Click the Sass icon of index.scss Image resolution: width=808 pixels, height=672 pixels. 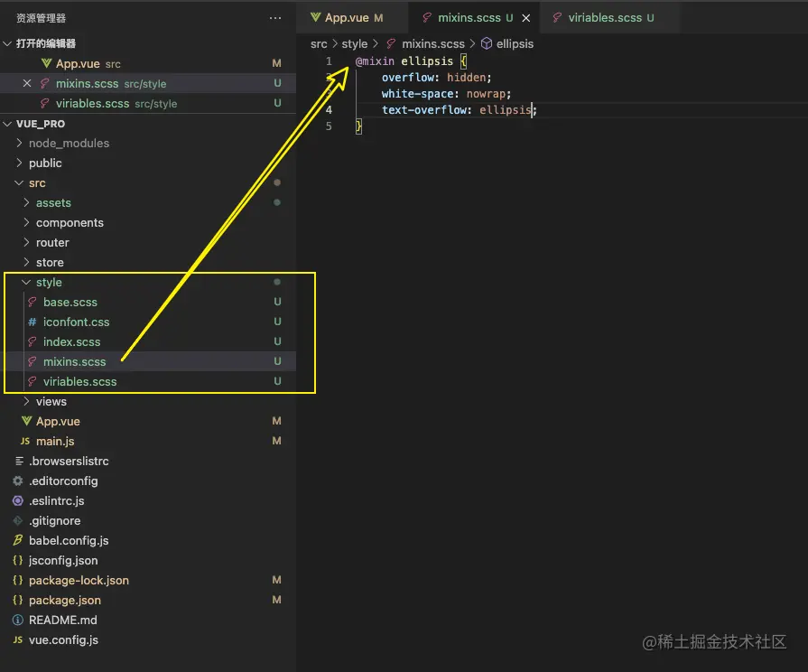coord(32,342)
